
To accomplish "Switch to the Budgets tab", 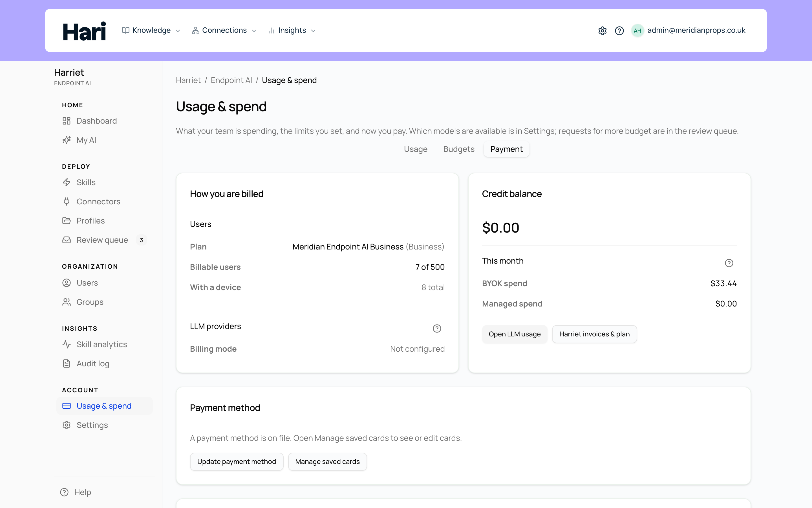I will [x=459, y=149].
